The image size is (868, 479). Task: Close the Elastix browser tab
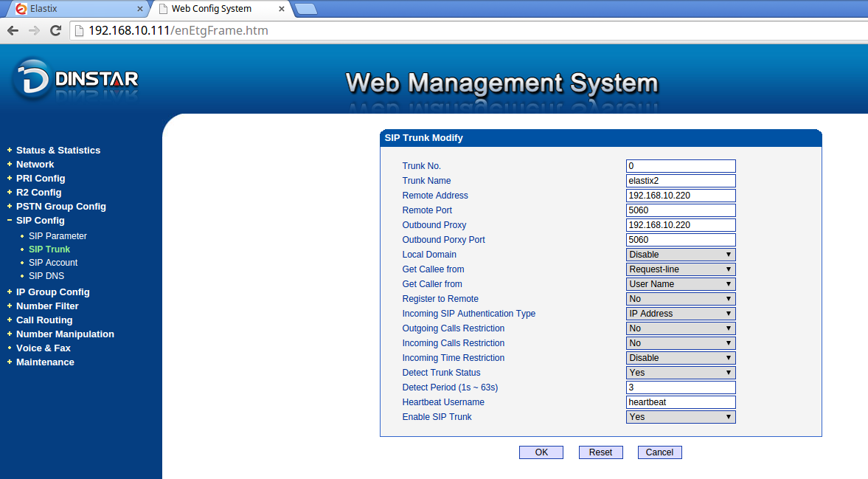[x=140, y=9]
